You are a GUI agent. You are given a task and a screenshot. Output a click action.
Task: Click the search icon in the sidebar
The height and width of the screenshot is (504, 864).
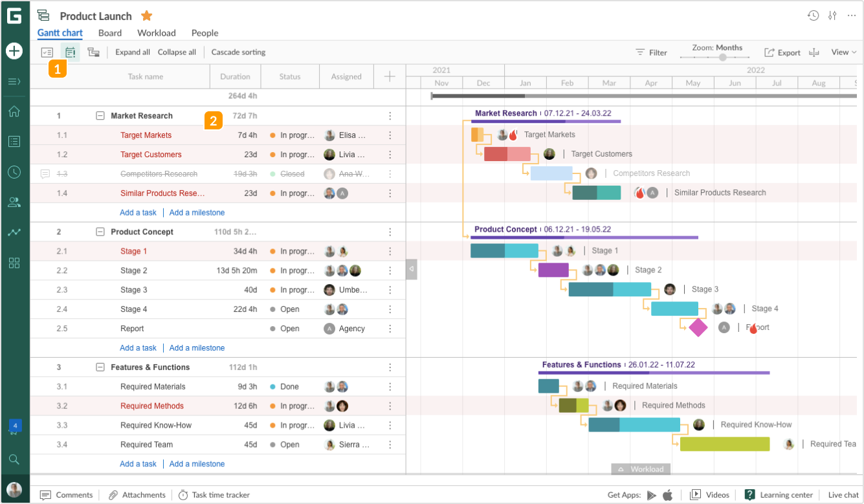[14, 459]
